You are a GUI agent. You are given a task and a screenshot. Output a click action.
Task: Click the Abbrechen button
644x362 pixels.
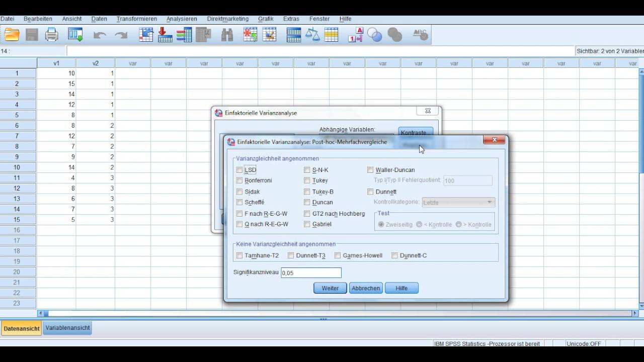tap(366, 288)
